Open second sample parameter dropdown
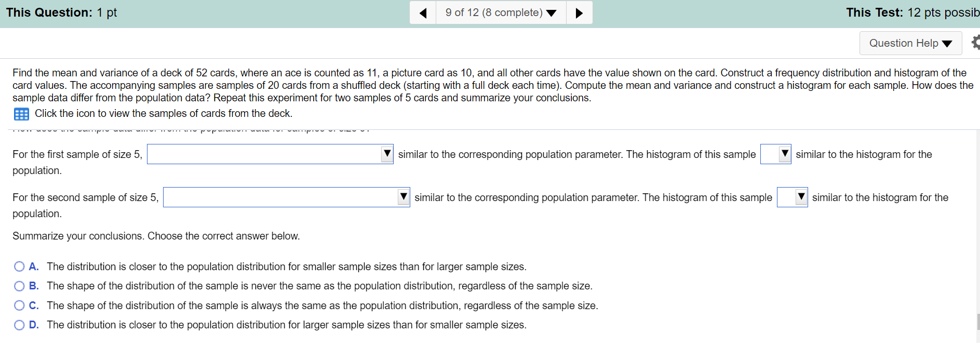The image size is (980, 345). (x=286, y=197)
